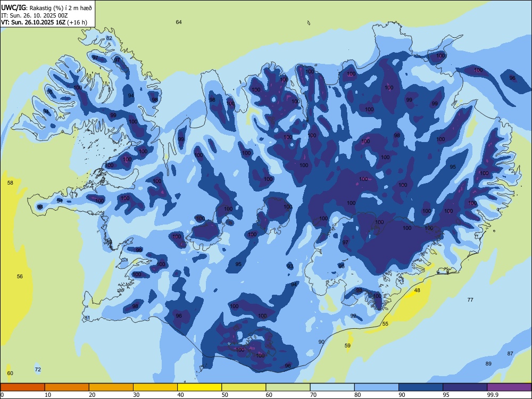Click the '99.9' legend tick label
Screen dimensions: 532x399
493,395
